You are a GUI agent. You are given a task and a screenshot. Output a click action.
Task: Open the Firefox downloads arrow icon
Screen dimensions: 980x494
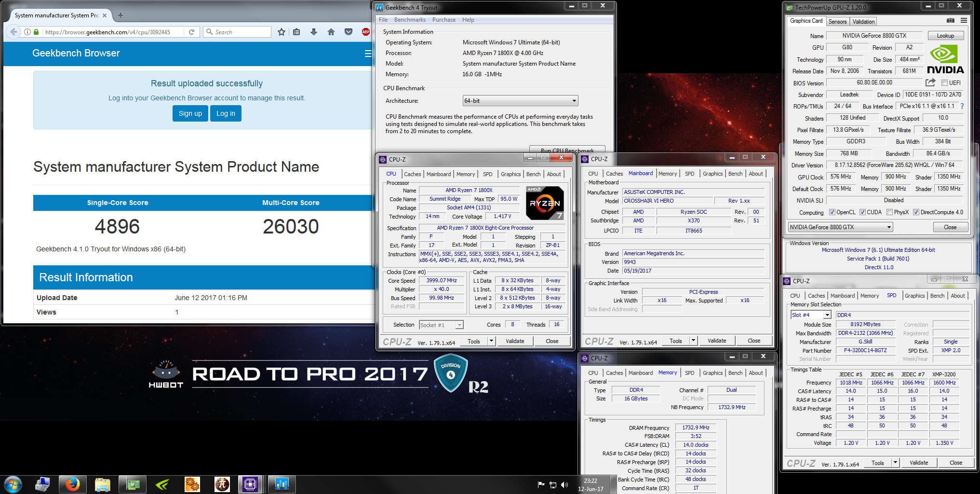(314, 32)
